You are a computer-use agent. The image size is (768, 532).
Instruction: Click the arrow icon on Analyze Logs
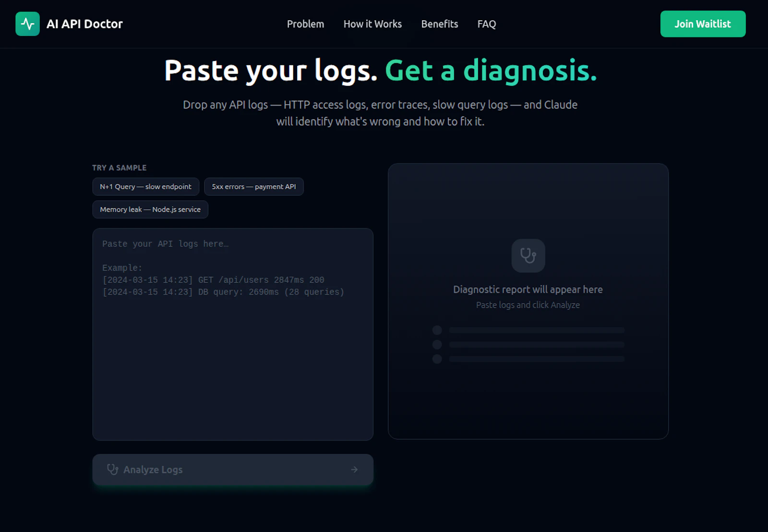(x=354, y=470)
